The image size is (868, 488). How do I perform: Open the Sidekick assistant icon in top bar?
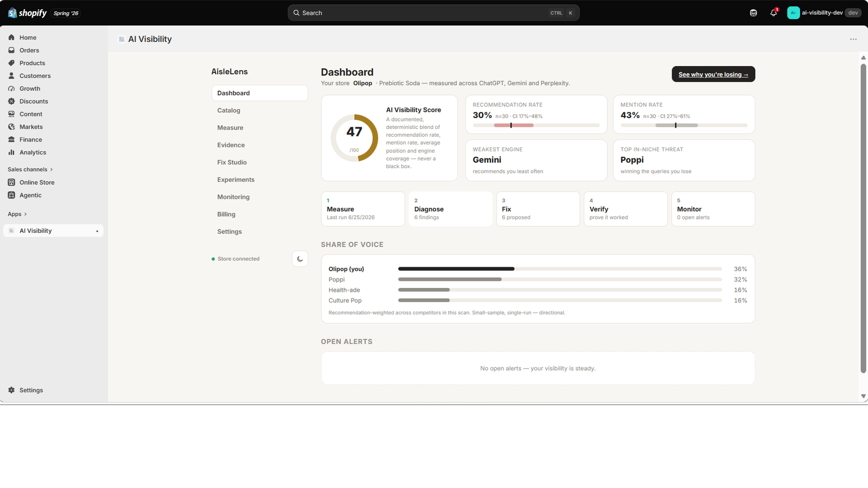754,13
